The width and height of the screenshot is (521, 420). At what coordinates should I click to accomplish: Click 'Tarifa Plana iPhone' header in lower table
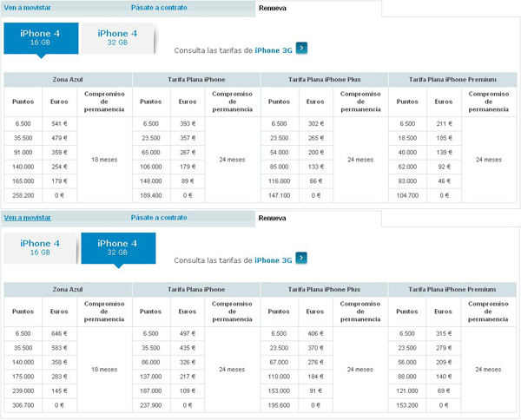[196, 290]
